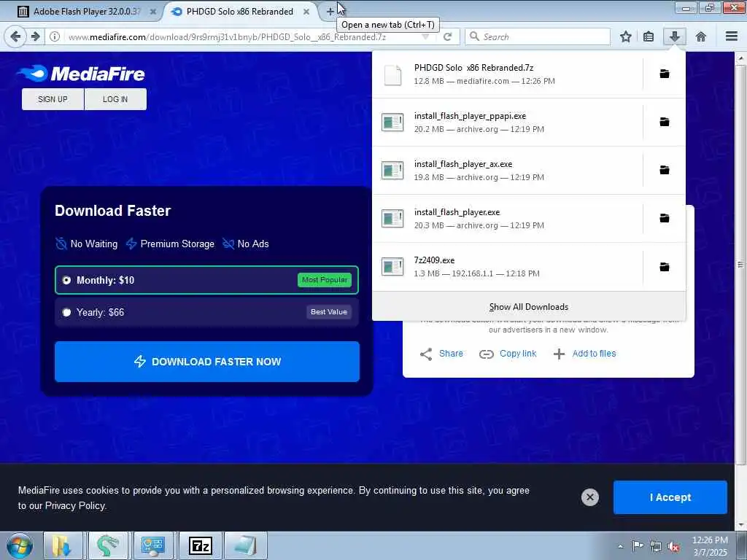
Task: Reload the current MediaFire page
Action: point(447,36)
